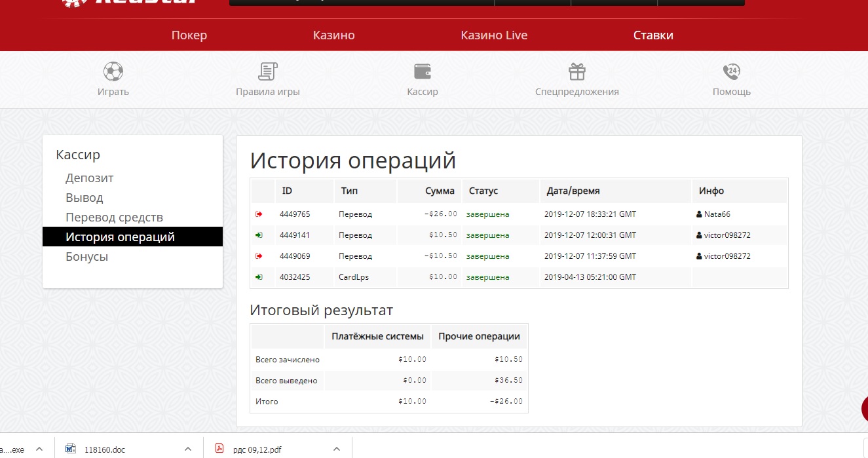Viewport: 868px width, 458px height.
Task: Open Перевод средств in the sidebar
Action: coord(115,218)
